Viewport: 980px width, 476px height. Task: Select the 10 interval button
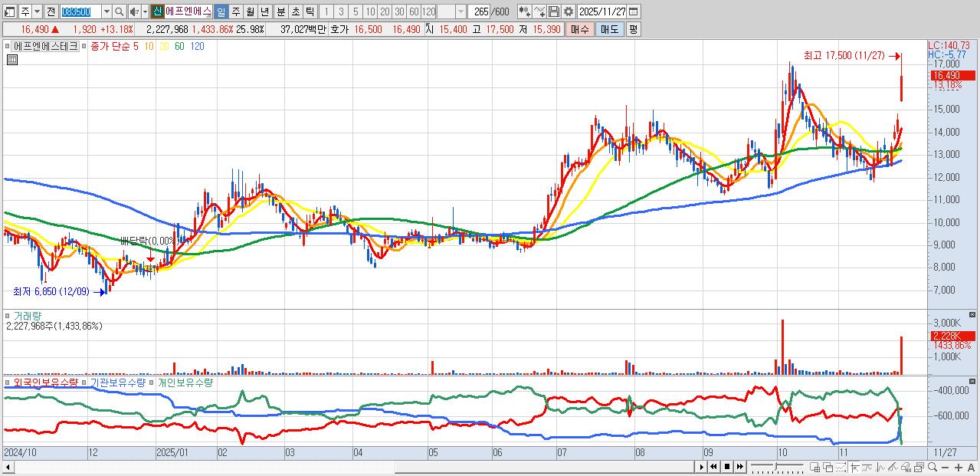370,11
